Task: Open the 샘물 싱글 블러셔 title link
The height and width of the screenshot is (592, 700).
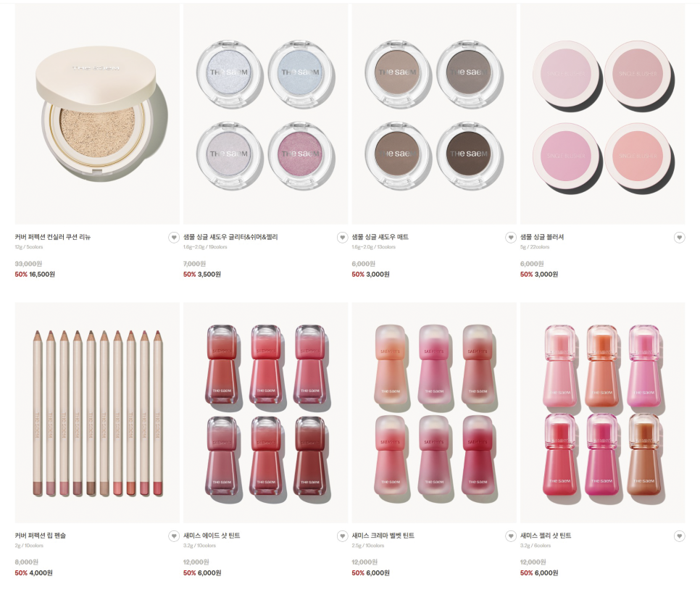Action: click(x=542, y=237)
